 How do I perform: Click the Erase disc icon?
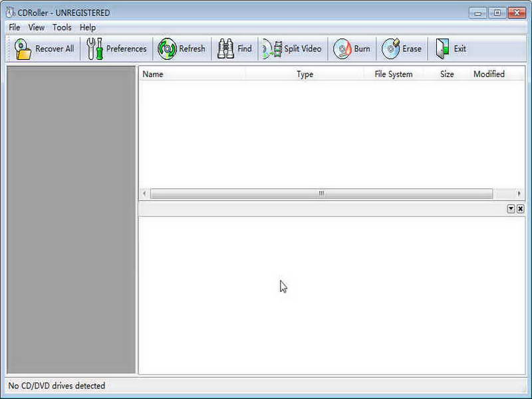(390, 49)
